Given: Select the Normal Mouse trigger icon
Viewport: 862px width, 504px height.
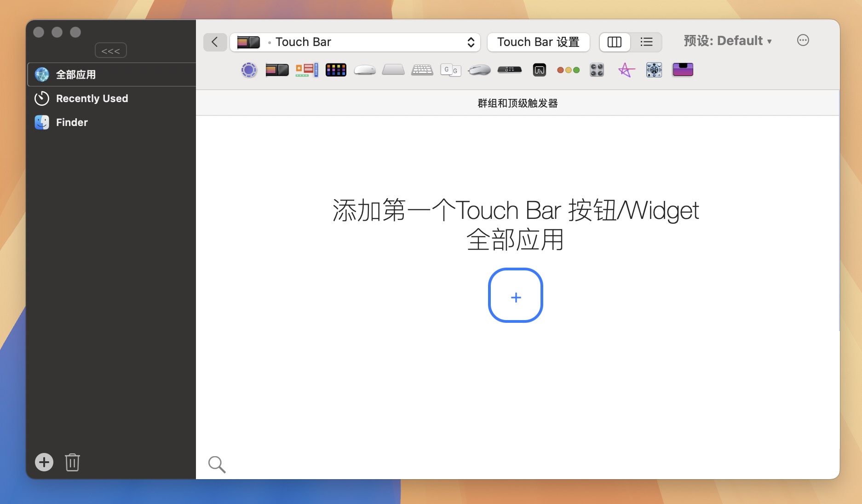Looking at the screenshot, I should (x=479, y=70).
